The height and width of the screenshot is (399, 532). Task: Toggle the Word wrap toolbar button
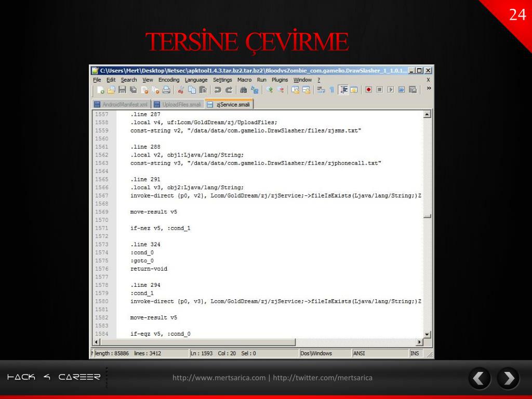321,90
